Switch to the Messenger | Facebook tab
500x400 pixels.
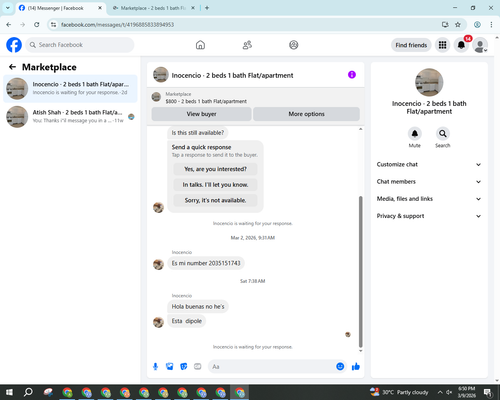click(x=61, y=8)
